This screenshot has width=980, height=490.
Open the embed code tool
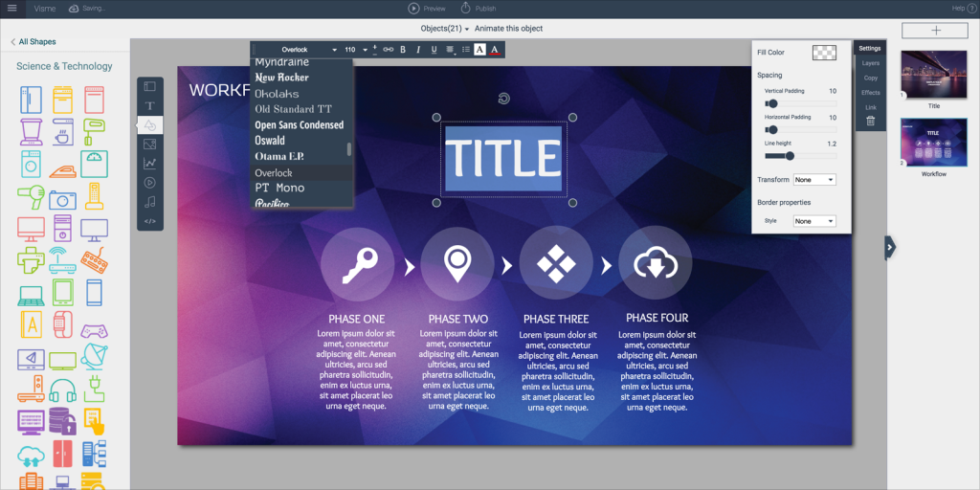tap(150, 221)
